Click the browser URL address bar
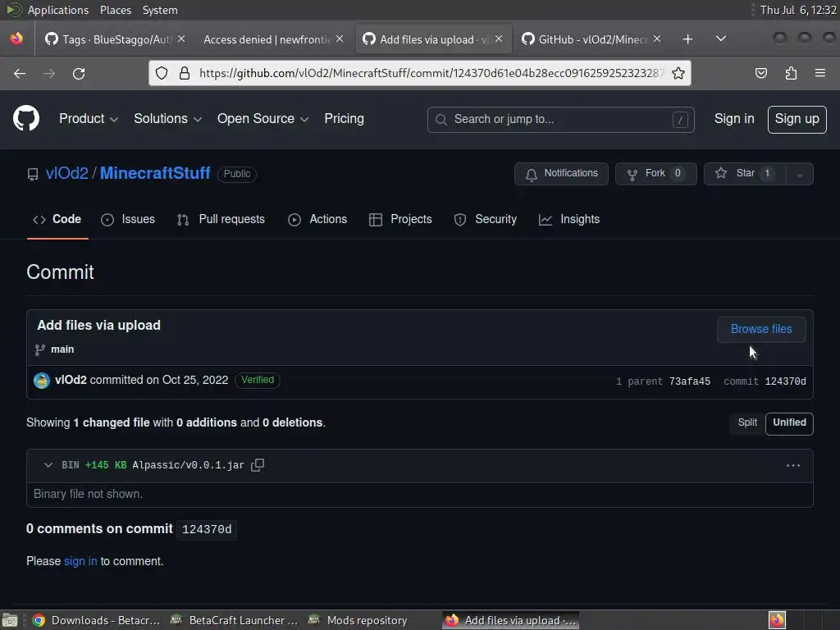The height and width of the screenshot is (630, 840). tap(419, 73)
